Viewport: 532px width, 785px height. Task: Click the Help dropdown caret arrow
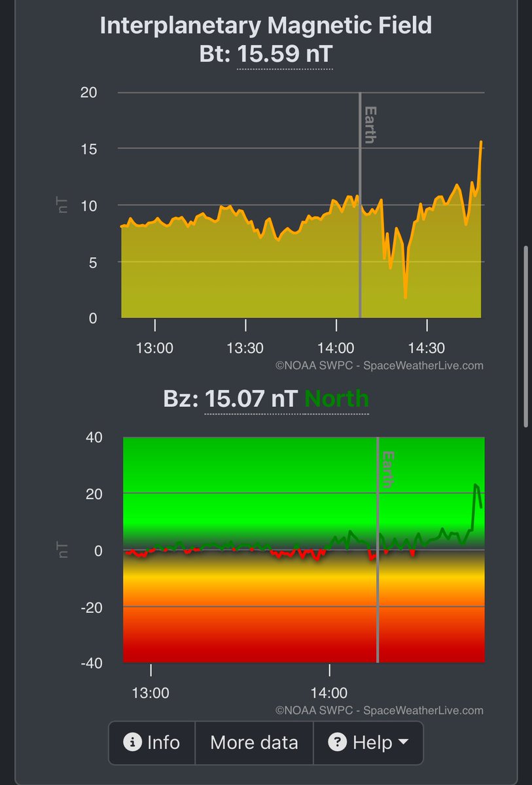tap(403, 742)
